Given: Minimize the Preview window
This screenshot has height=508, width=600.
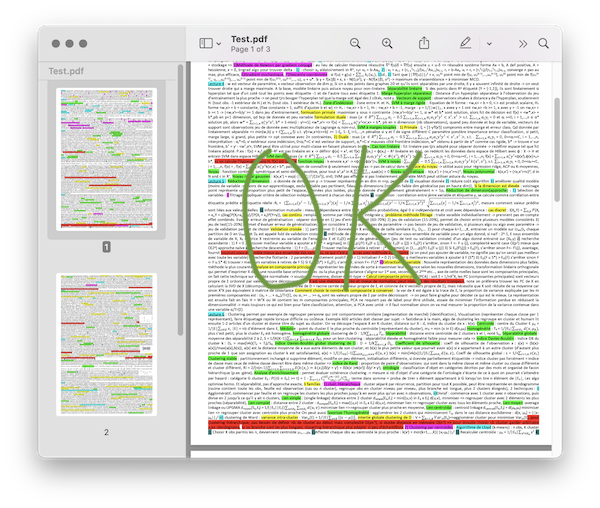Looking at the screenshot, I should point(69,44).
